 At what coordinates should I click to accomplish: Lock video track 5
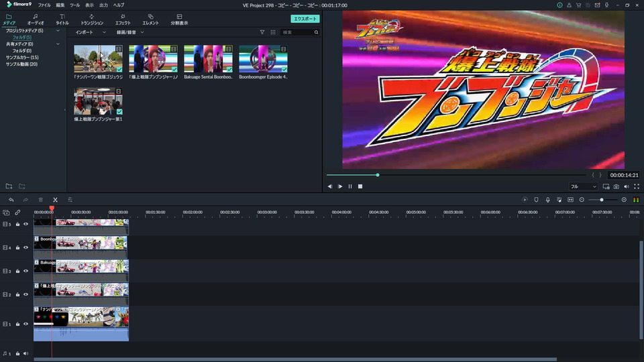pos(17,224)
